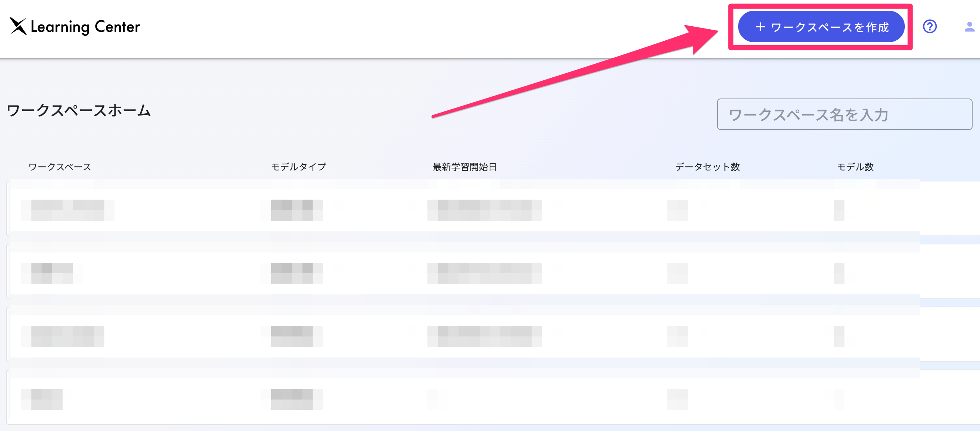Sort by the モデルタイプ column header
980x431 pixels.
pyautogui.click(x=298, y=166)
